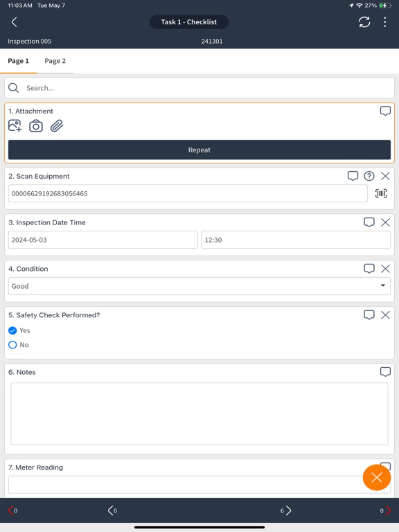Tap the 11:03 AM clock
The image size is (399, 532).
(20, 6)
